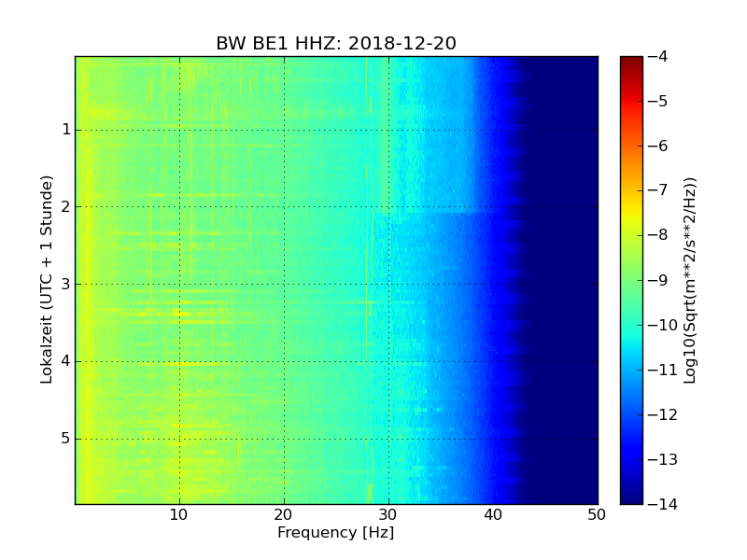Viewport: 747px width, 560px height.
Task: Click the colorbar label 'Log10(Sqrt(m**2/s**2/Hz))'
Action: (x=689, y=281)
